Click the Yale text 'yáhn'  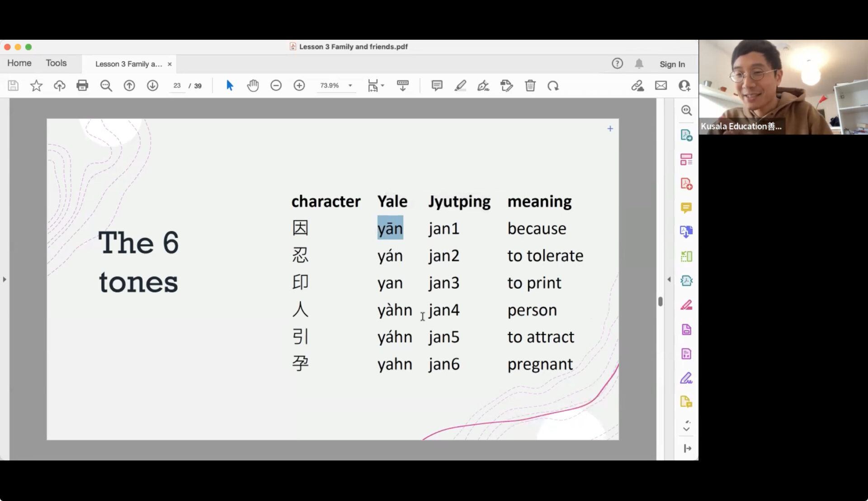pos(395,337)
